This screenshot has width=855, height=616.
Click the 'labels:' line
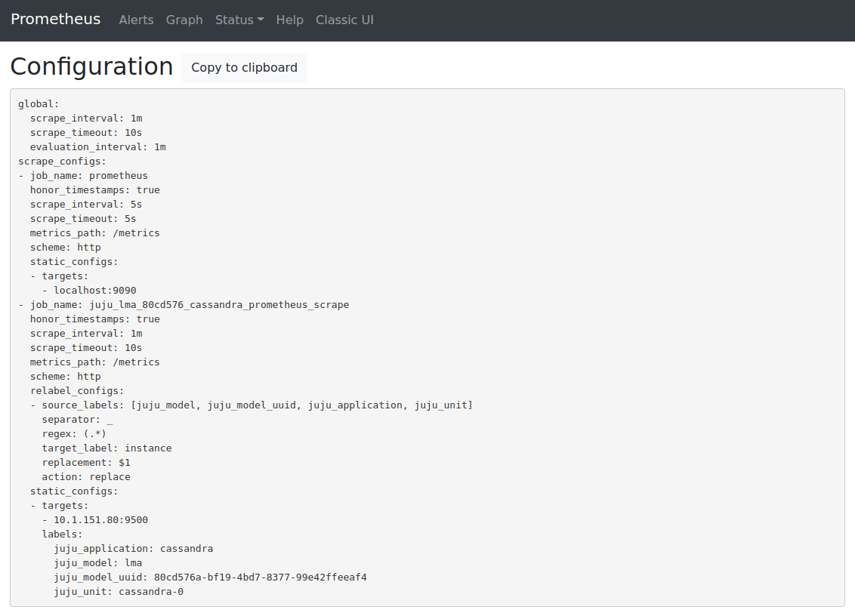coord(62,534)
